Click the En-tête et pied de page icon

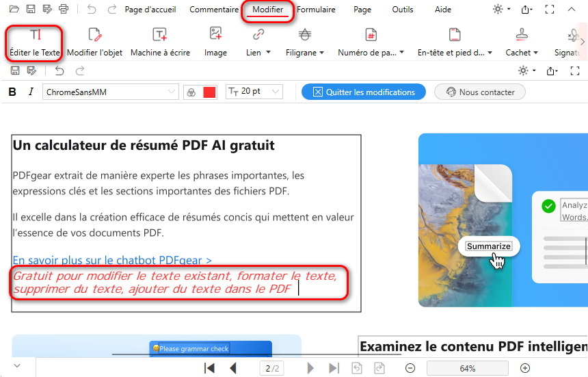pyautogui.click(x=455, y=34)
